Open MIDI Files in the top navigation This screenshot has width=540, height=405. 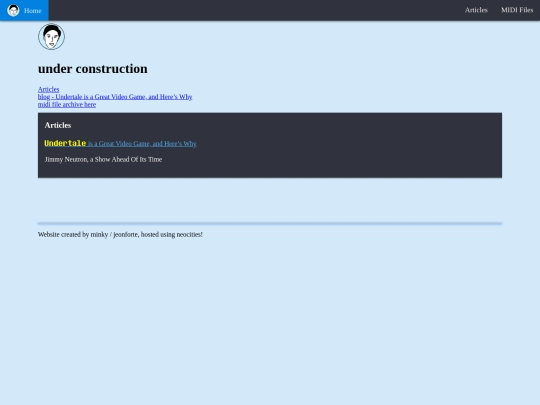click(517, 10)
